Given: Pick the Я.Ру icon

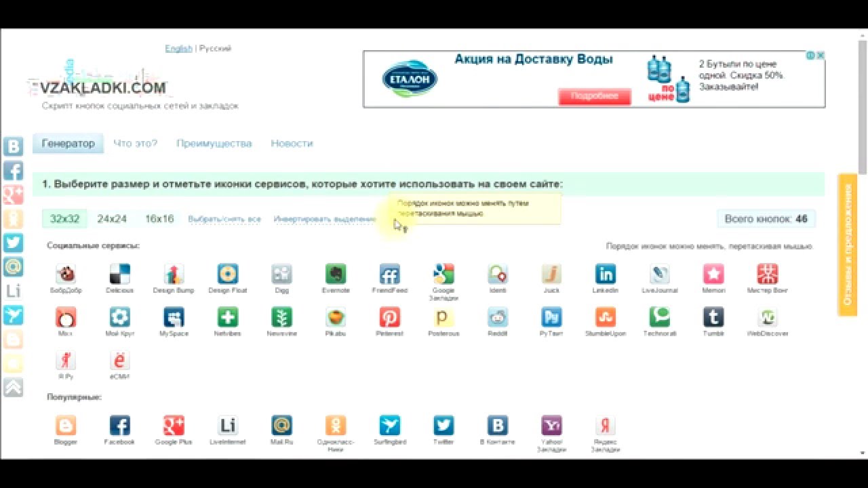Looking at the screenshot, I should pos(66,360).
